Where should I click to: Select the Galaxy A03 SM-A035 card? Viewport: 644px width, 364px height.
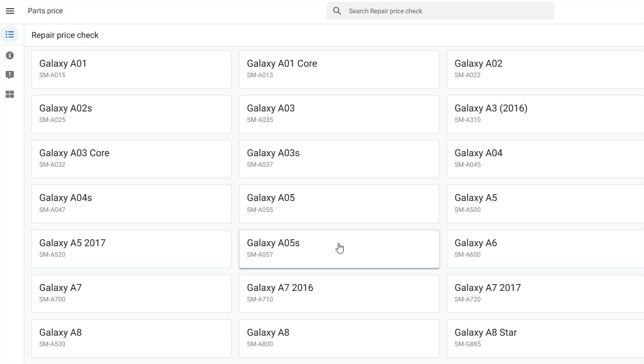click(339, 114)
